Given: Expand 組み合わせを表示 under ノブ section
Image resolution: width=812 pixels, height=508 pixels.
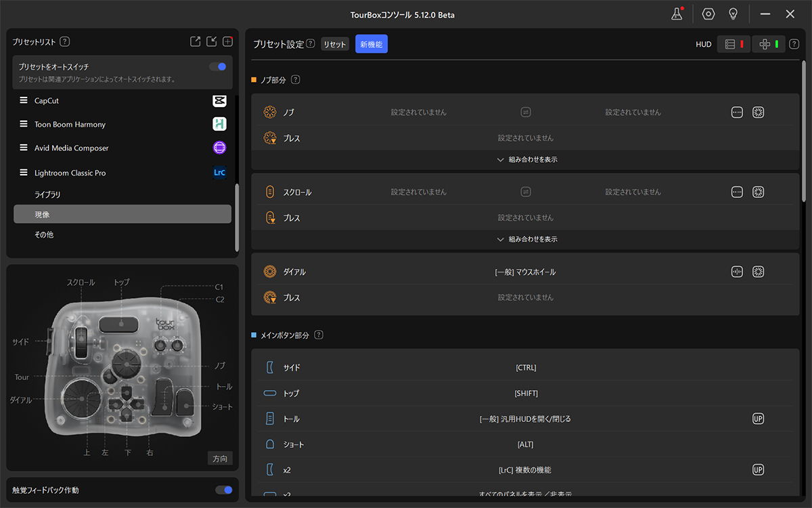Looking at the screenshot, I should click(x=526, y=160).
